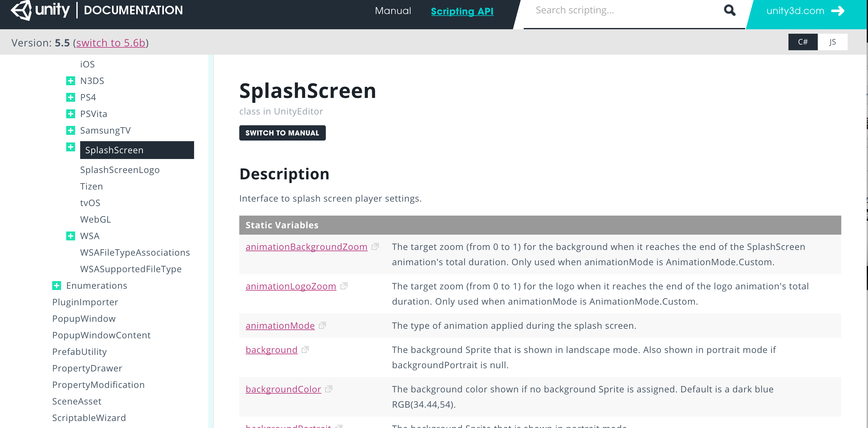868x428 pixels.
Task: Select PopupWindow in the sidebar
Action: point(84,319)
